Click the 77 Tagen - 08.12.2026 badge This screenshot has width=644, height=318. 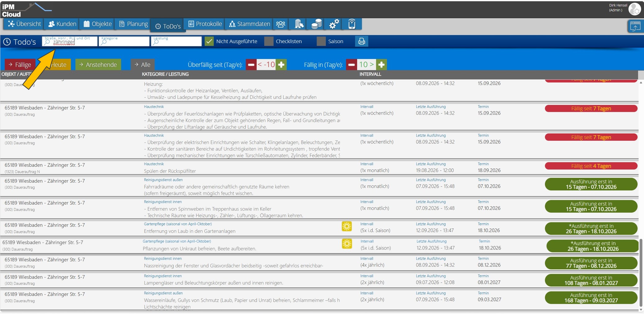(x=591, y=263)
